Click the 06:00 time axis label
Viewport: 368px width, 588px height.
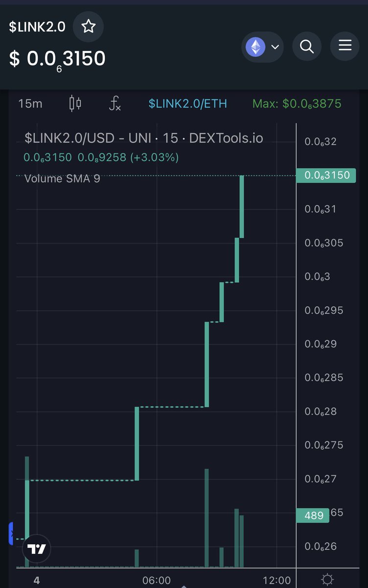(x=157, y=580)
